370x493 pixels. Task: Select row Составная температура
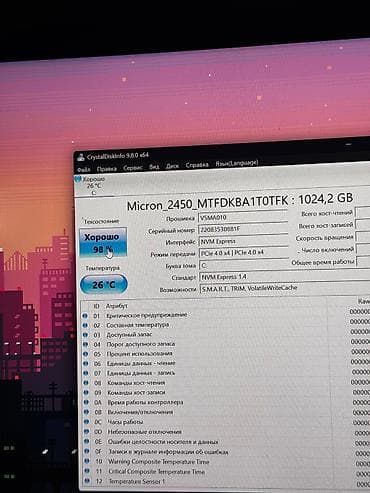coord(225,325)
